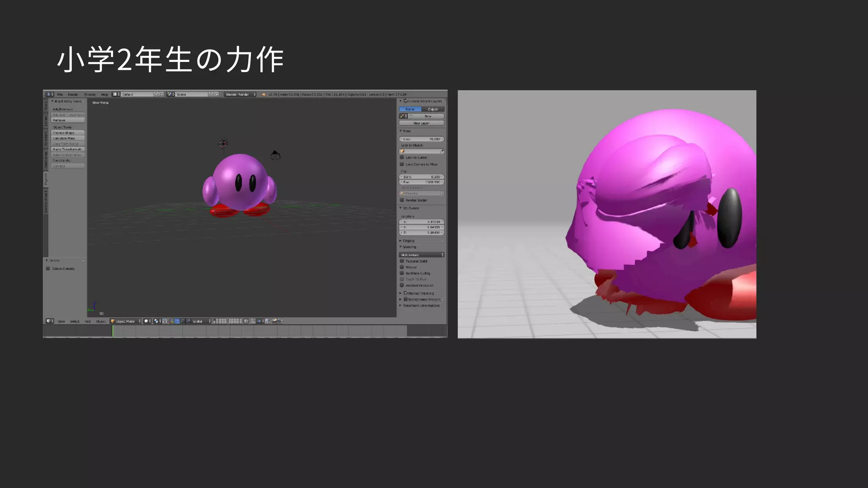Image resolution: width=868 pixels, height=488 pixels.
Task: Click the OpenGL render active viewport icon
Action: coord(274,321)
